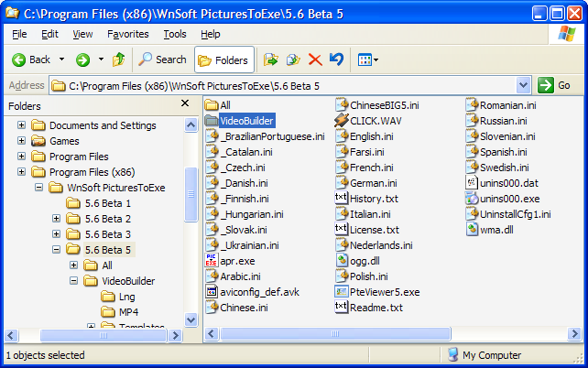The height and width of the screenshot is (368, 588).
Task: Expand Program Files (x86) tree node
Action: 21,172
